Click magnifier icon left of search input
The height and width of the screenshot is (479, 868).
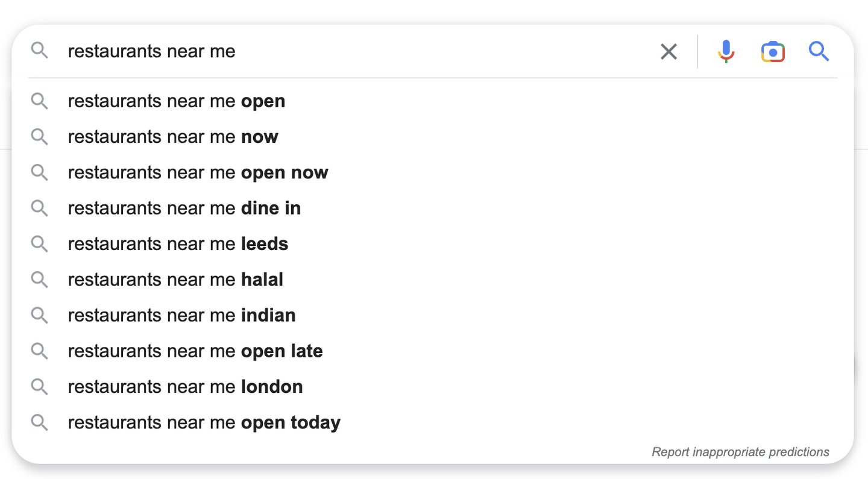[39, 51]
